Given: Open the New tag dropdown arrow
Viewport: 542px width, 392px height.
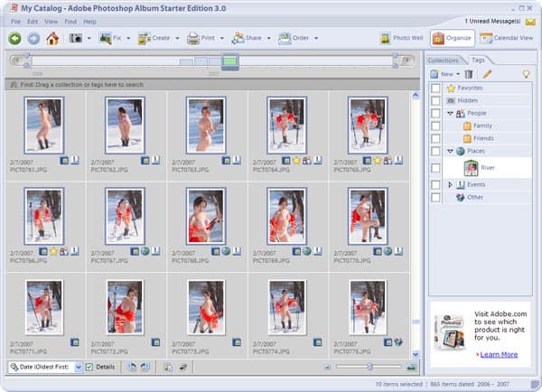Looking at the screenshot, I should (x=458, y=74).
